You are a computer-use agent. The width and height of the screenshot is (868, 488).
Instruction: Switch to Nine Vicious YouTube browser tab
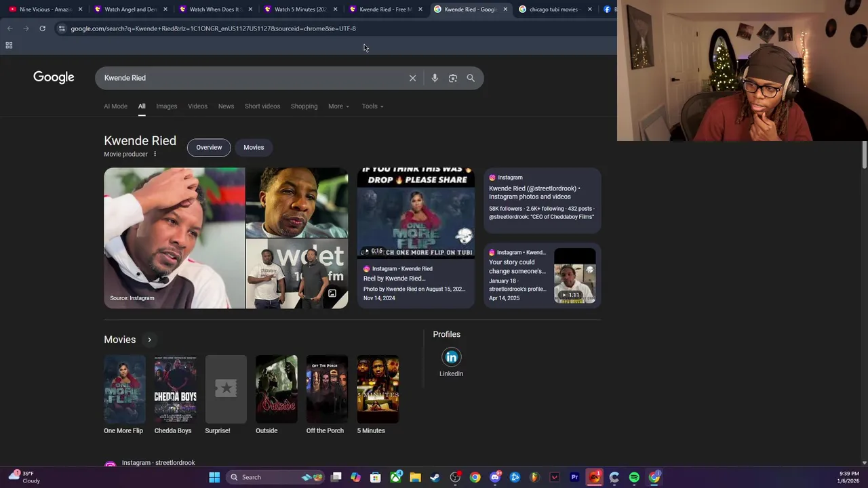click(44, 9)
